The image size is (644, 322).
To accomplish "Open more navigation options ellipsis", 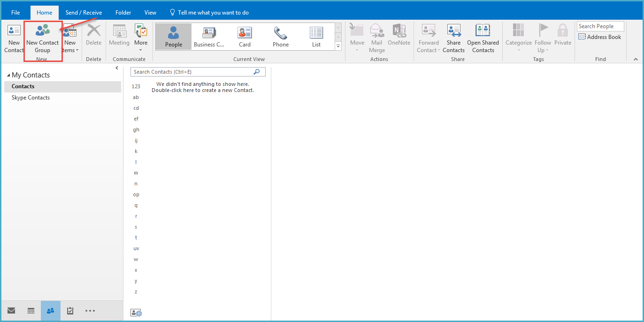I will pos(90,311).
